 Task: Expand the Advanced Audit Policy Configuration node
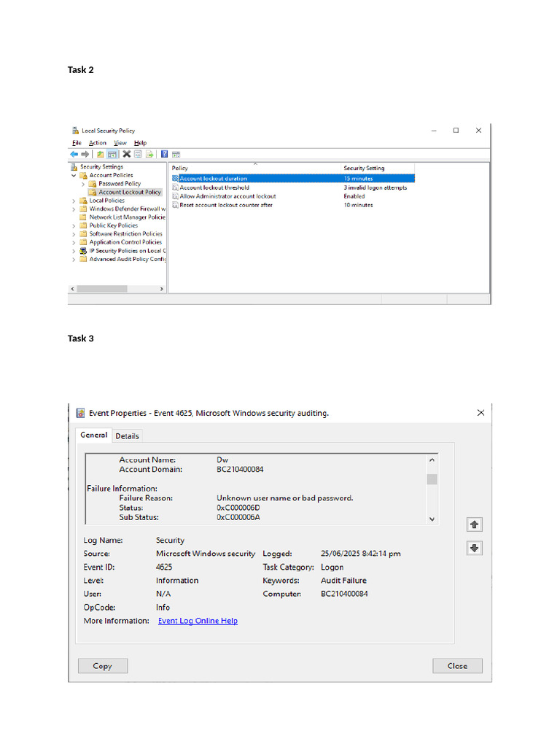[x=74, y=260]
